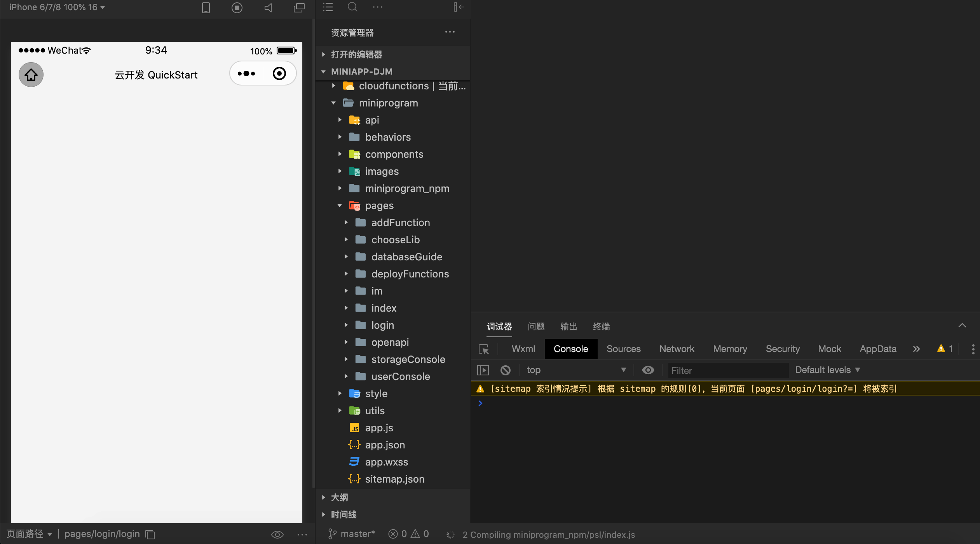Click the simulator mute speaker icon
The image size is (980, 544).
(268, 8)
